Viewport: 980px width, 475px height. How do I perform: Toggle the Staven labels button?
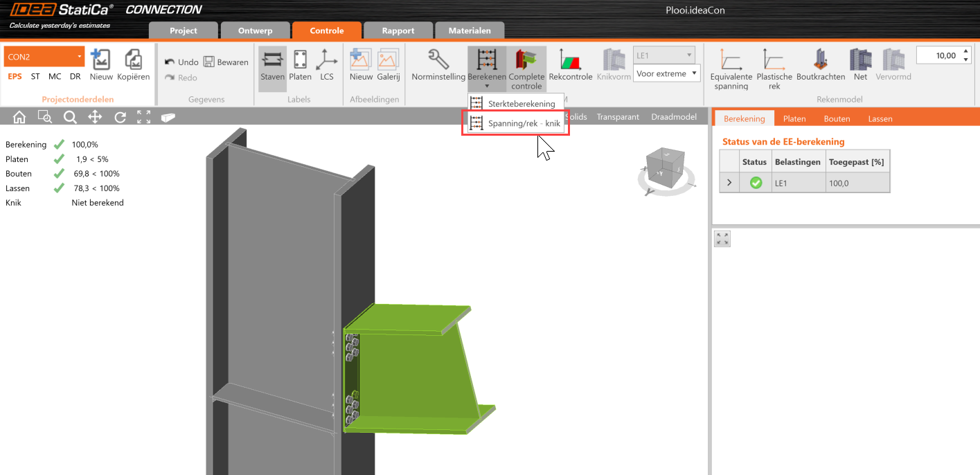[272, 60]
